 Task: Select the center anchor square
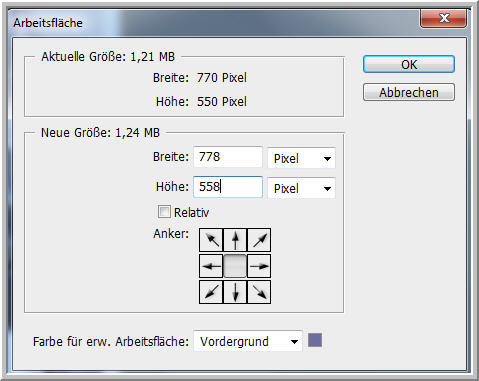coord(235,266)
